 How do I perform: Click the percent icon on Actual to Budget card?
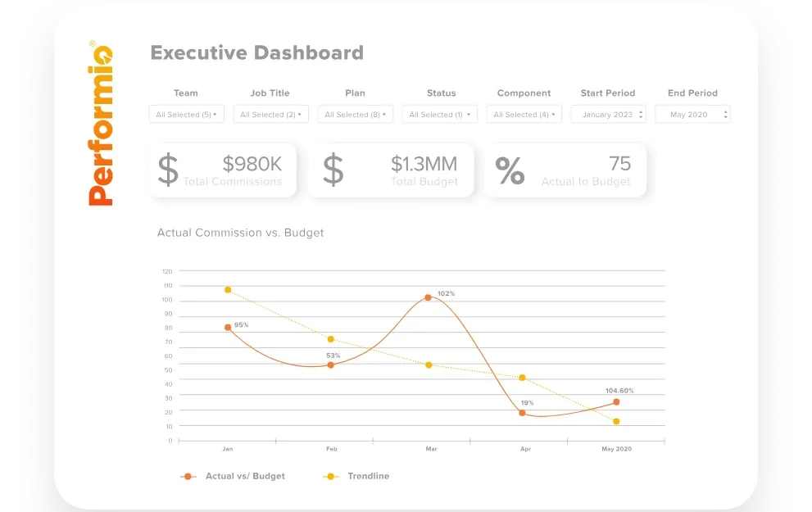509,170
